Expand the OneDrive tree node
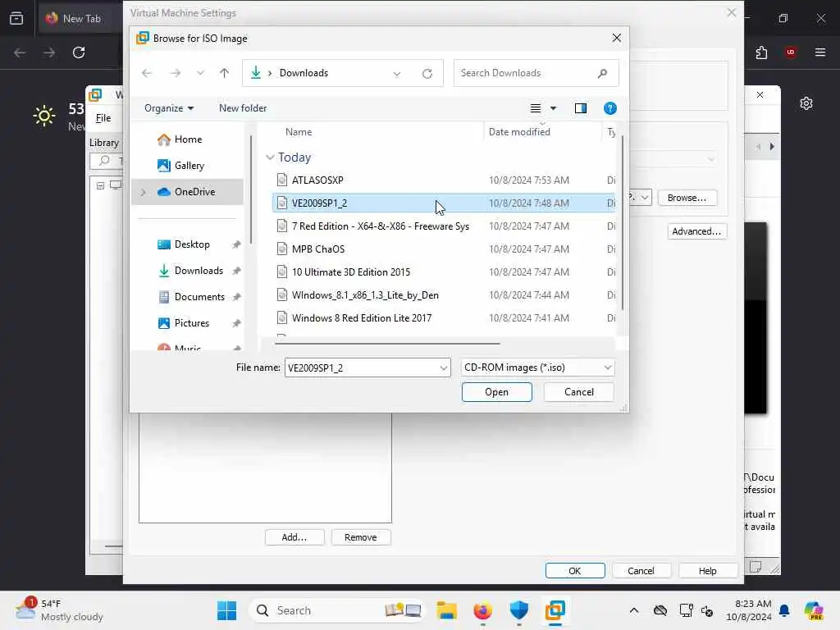 (143, 192)
